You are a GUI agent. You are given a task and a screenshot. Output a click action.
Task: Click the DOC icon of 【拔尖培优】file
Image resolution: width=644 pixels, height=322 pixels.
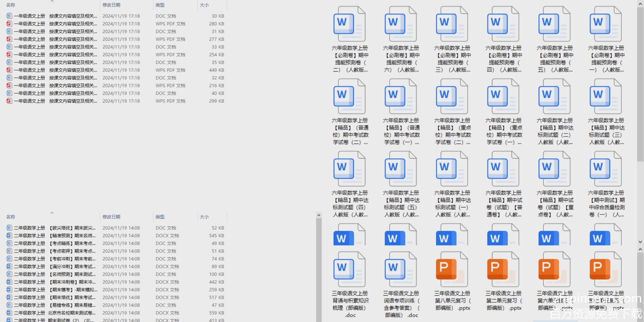[x=9, y=228]
